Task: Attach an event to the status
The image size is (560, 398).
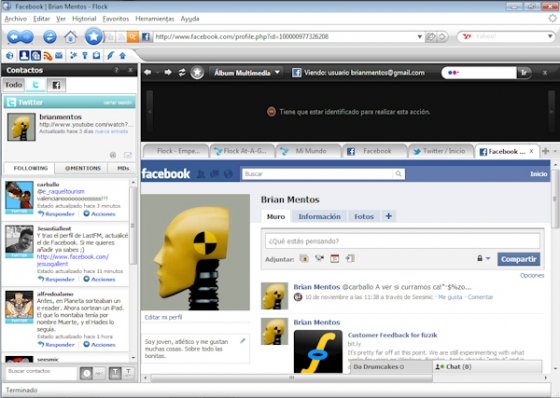Action: click(334, 258)
